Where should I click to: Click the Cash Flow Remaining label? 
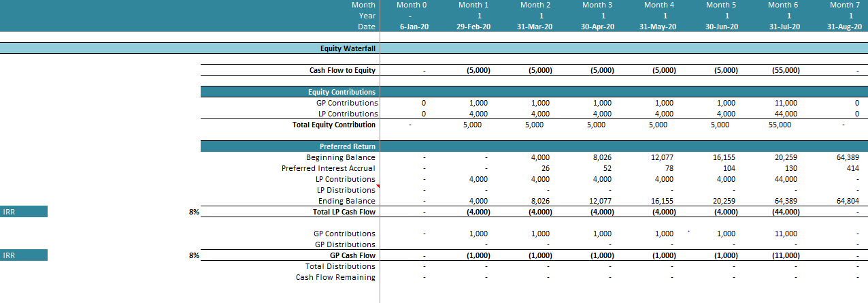pyautogui.click(x=335, y=277)
